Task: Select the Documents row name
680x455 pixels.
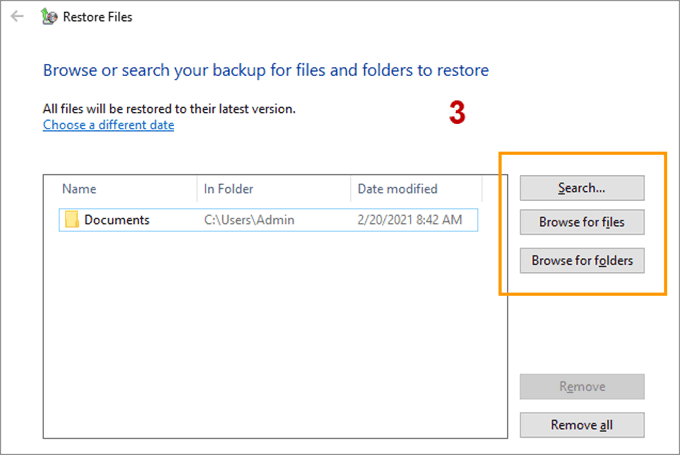Action: pos(117,220)
